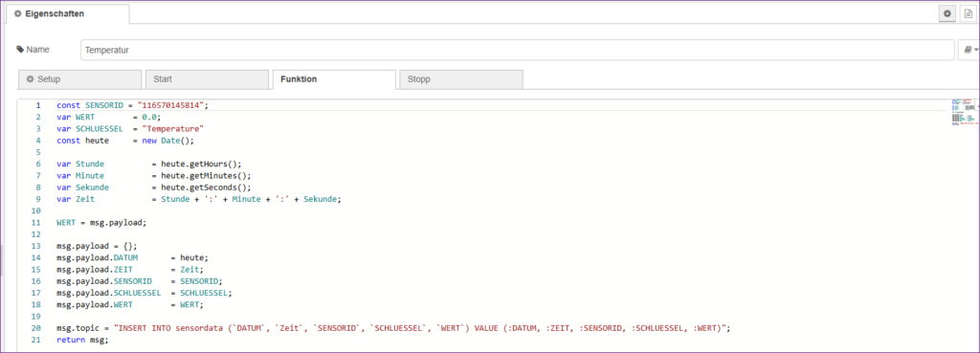Click 'return msg;' on the last line
Viewport: 980px width, 353px height.
point(82,340)
